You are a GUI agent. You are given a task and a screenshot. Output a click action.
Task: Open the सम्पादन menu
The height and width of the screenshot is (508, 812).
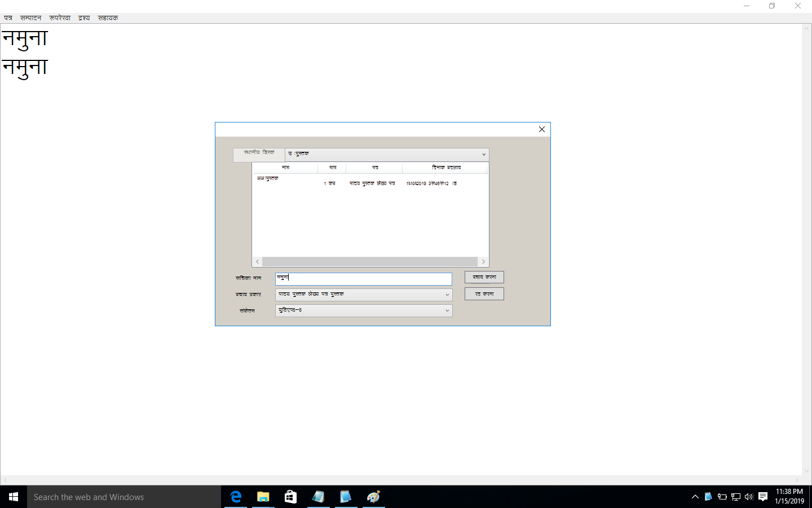(30, 18)
